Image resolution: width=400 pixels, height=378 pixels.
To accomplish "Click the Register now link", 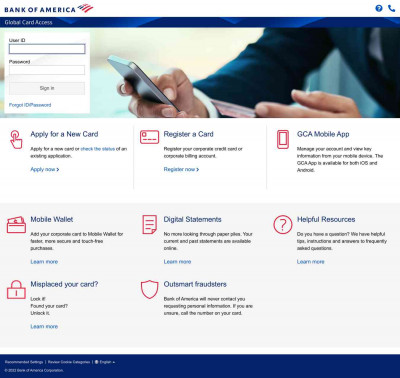I will 181,169.
